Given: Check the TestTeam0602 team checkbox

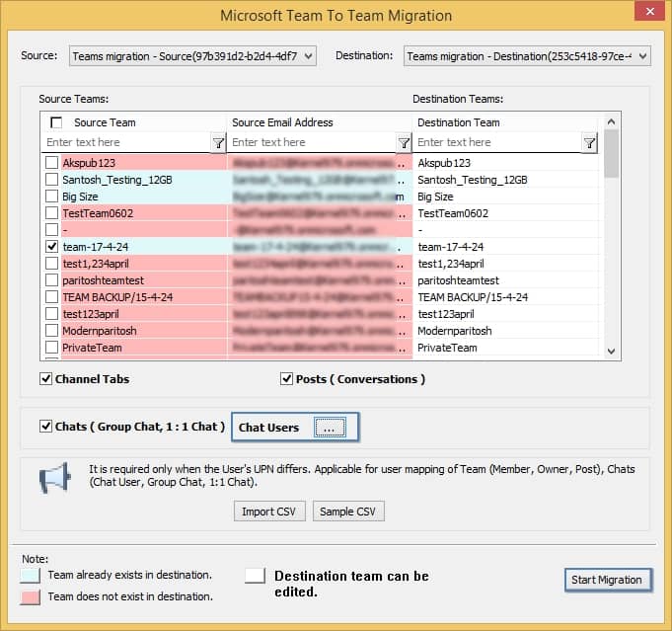Looking at the screenshot, I should (52, 212).
